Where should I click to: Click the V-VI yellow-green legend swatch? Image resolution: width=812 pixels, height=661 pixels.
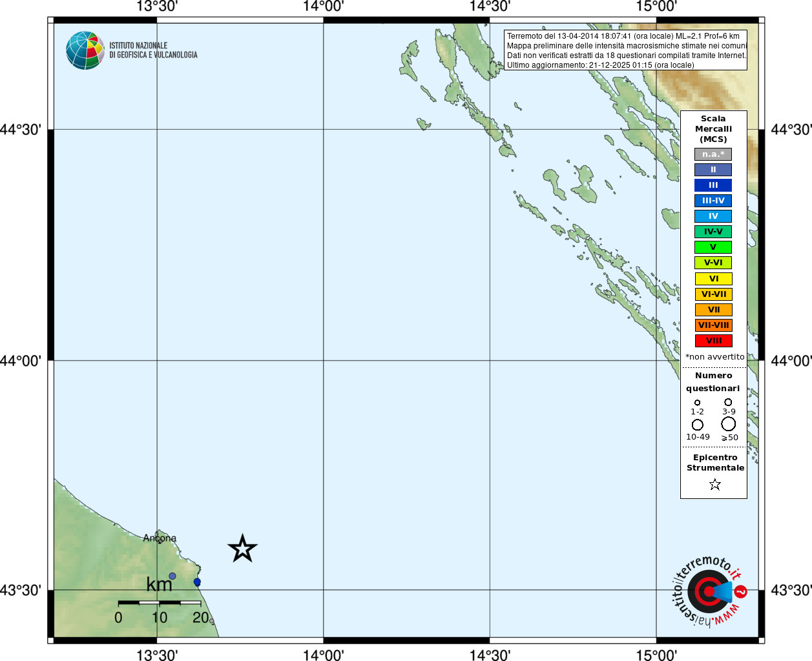(713, 263)
